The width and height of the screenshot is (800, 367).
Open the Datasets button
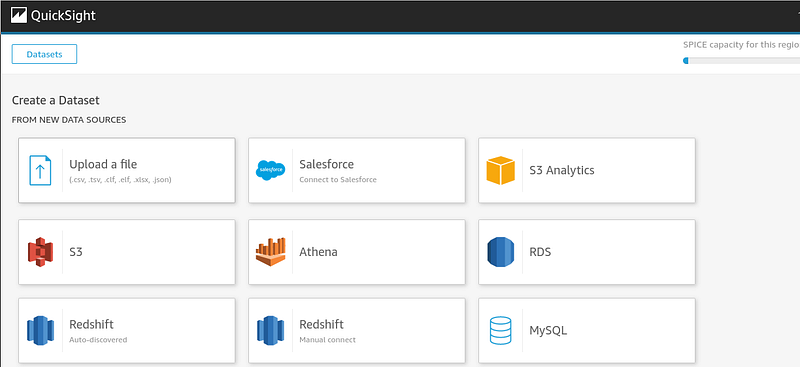pos(44,54)
